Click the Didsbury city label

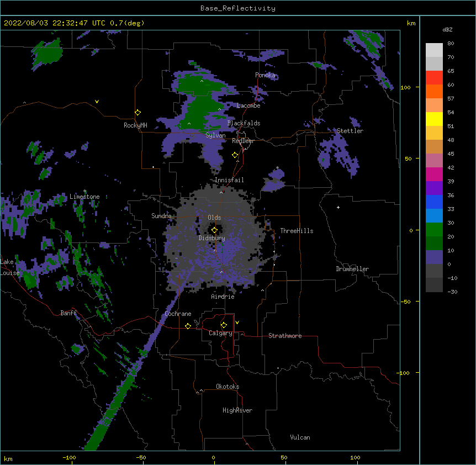click(x=212, y=238)
